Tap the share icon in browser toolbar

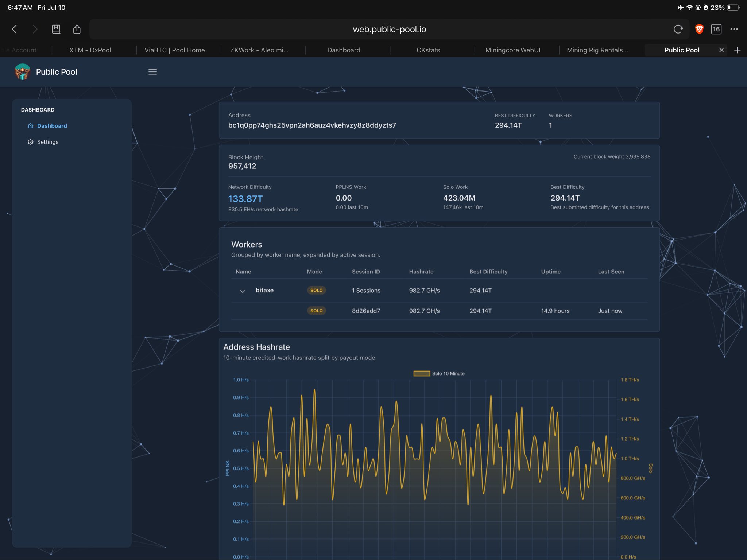pos(77,29)
